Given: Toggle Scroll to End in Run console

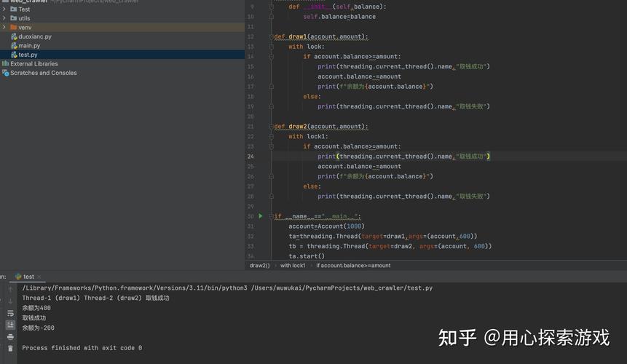Looking at the screenshot, I should coord(10,325).
